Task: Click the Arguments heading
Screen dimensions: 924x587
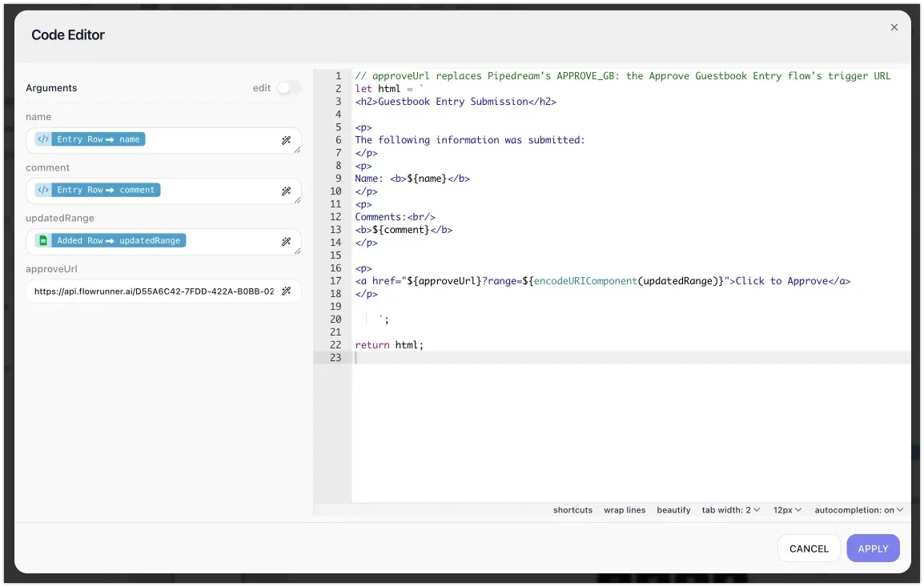Action: click(x=51, y=88)
